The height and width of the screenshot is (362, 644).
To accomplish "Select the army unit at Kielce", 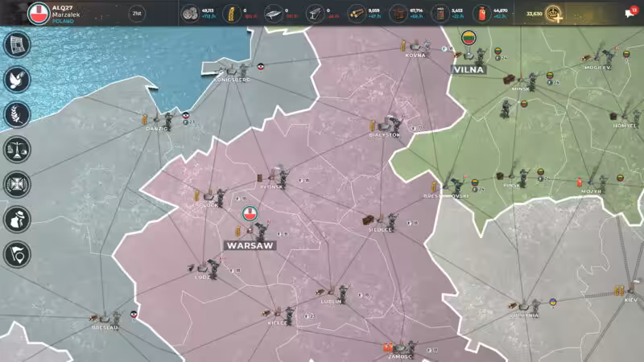I will [x=289, y=315].
